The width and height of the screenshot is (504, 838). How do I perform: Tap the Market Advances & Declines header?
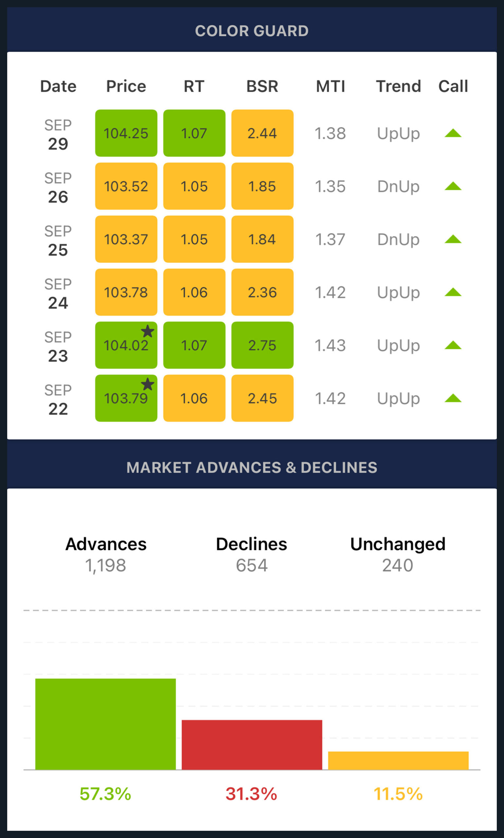point(252,467)
